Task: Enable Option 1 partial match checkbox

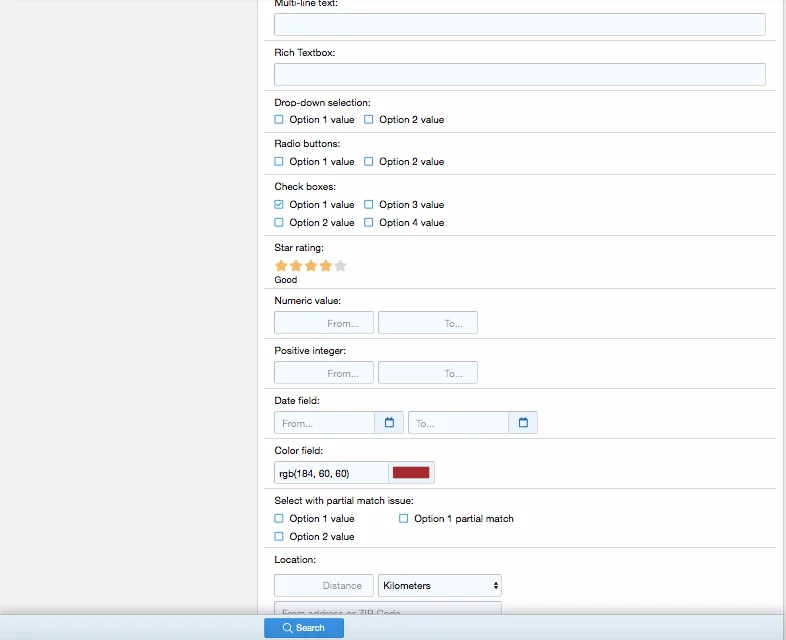Action: (404, 519)
